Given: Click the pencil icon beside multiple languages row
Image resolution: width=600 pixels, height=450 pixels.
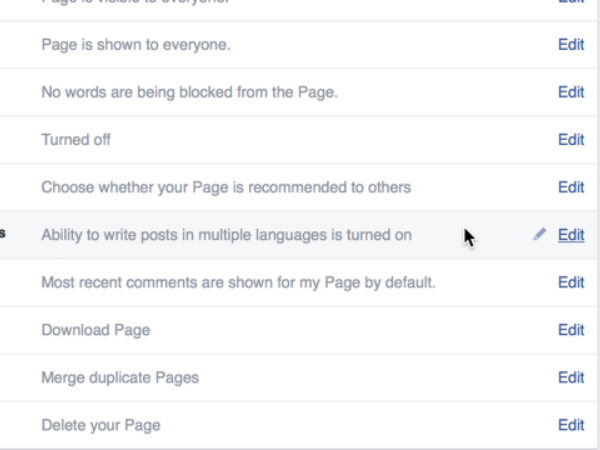Looking at the screenshot, I should [540, 235].
